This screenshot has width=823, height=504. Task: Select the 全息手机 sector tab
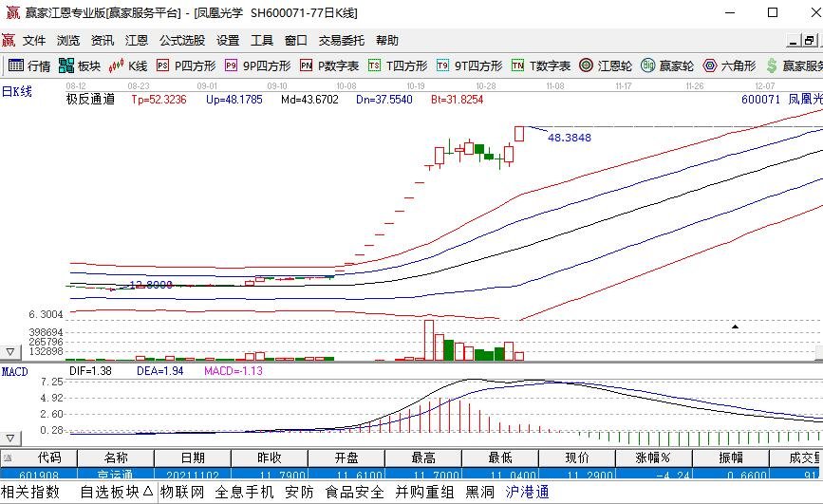coord(245,492)
